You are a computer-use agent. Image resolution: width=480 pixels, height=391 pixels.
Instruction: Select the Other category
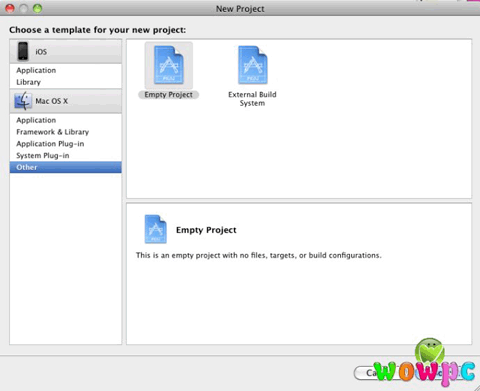66,167
